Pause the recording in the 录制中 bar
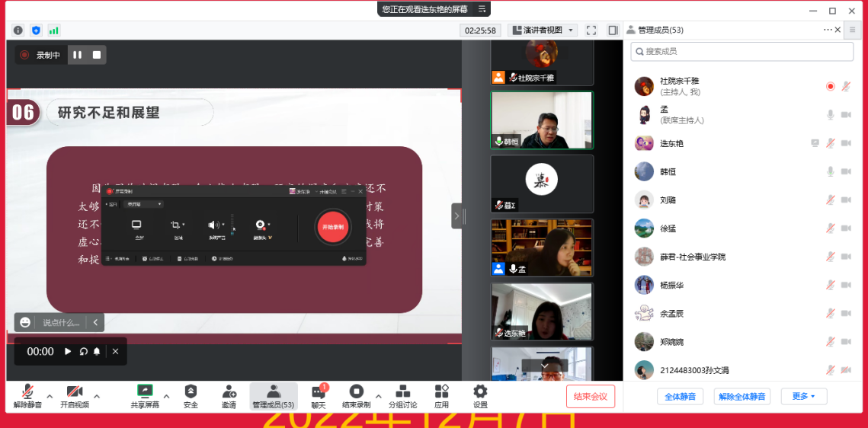 pyautogui.click(x=77, y=55)
